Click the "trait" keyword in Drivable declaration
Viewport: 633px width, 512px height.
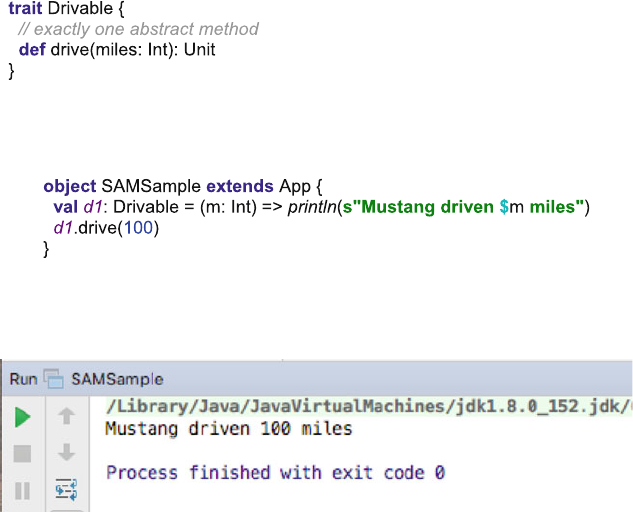click(25, 8)
